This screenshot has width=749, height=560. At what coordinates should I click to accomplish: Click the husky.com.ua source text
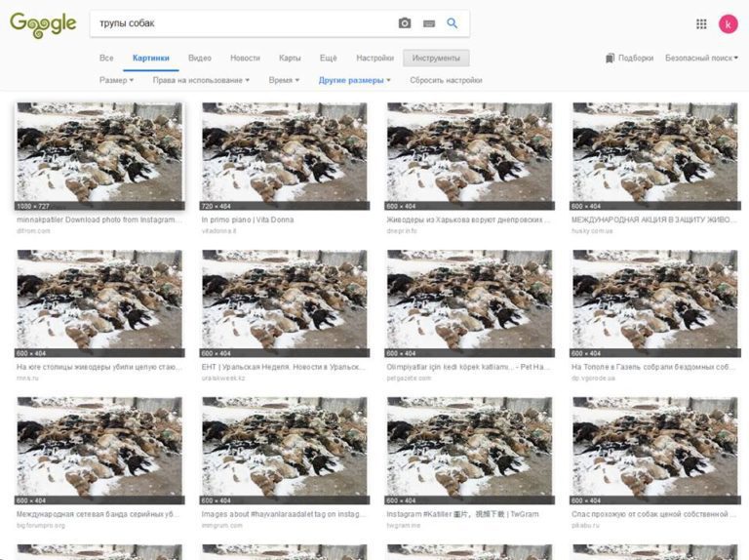coord(592,231)
